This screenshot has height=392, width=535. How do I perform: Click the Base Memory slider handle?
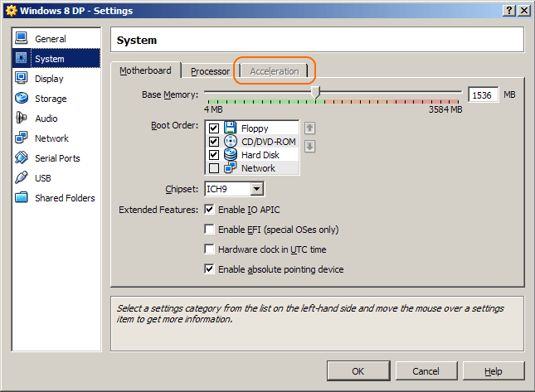(315, 93)
